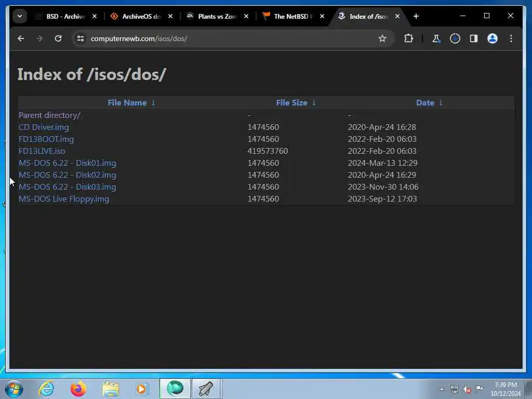Download FD13LIVE.iso
The height and width of the screenshot is (399, 532).
(x=42, y=151)
